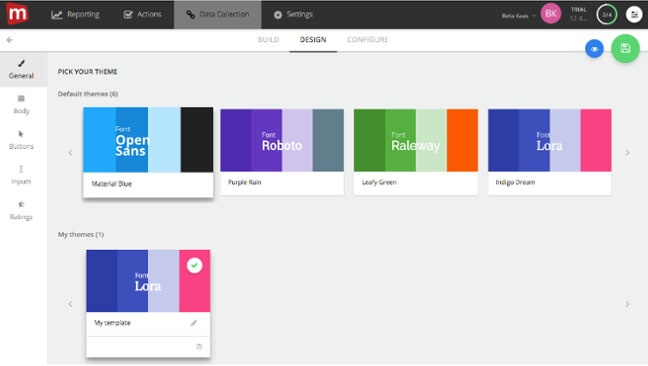This screenshot has width=648, height=366.
Task: Edit My template name with pencil icon
Action: coord(193,323)
